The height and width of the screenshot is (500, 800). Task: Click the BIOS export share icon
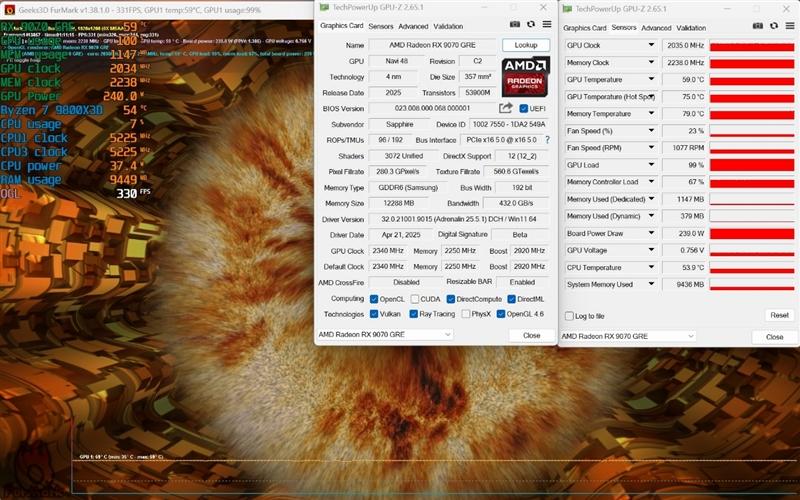pyautogui.click(x=506, y=108)
